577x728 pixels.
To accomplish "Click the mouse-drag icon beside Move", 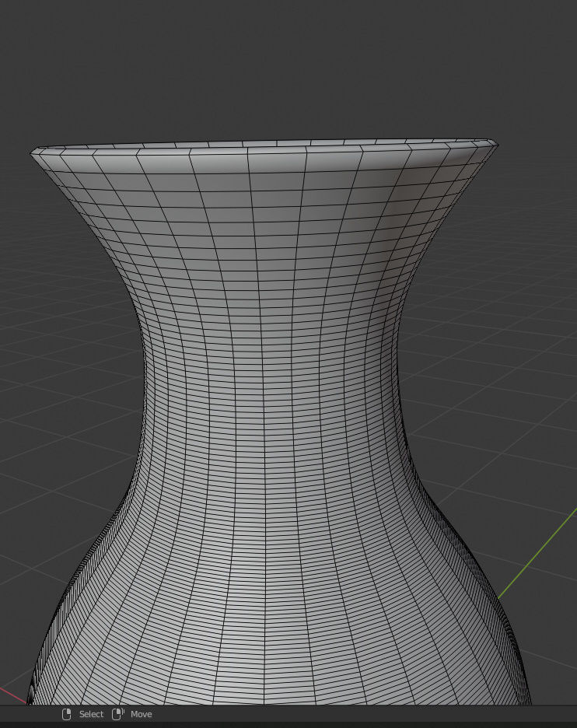I will (118, 714).
